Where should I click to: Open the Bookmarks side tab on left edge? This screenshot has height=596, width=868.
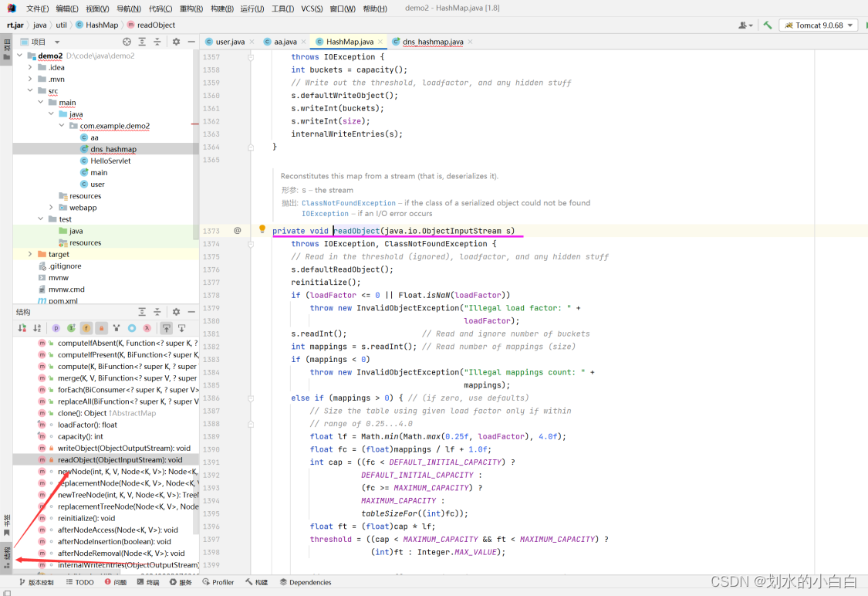7,525
